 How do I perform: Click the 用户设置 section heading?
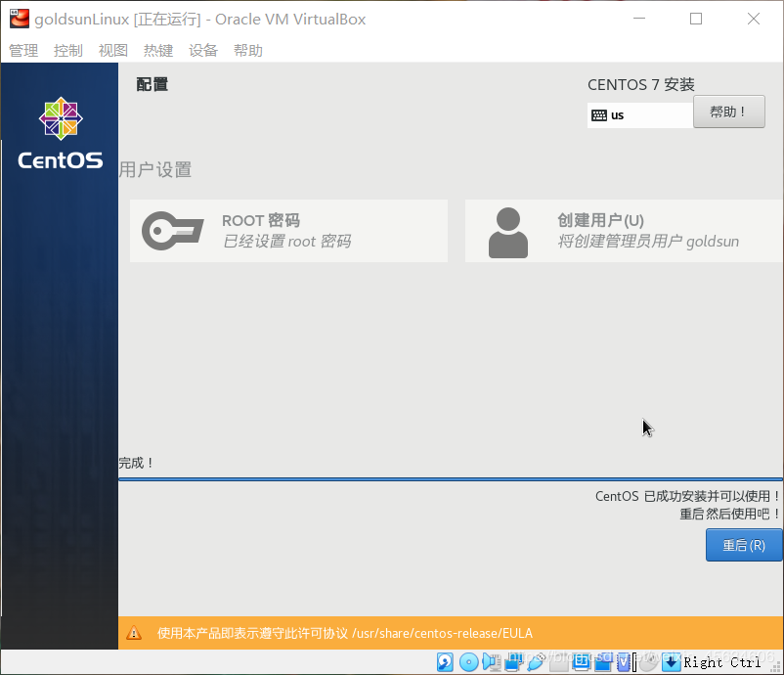coord(155,169)
